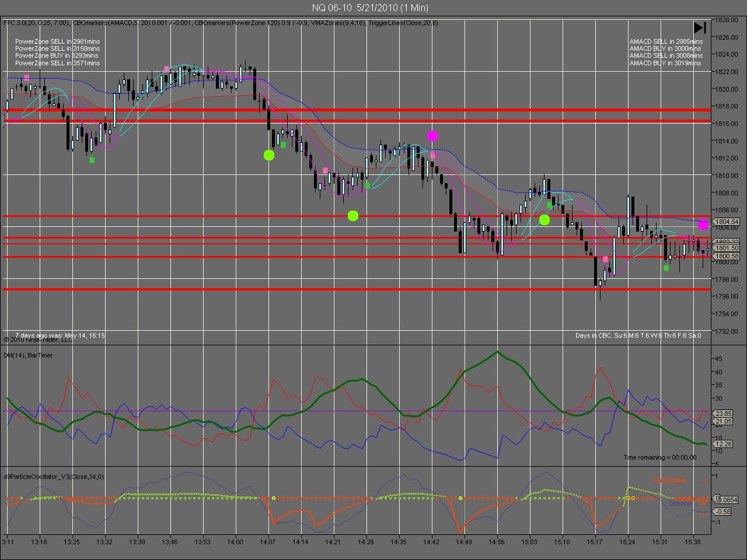Select the green circle marker near 14:07
747x560 pixels.
tap(269, 155)
